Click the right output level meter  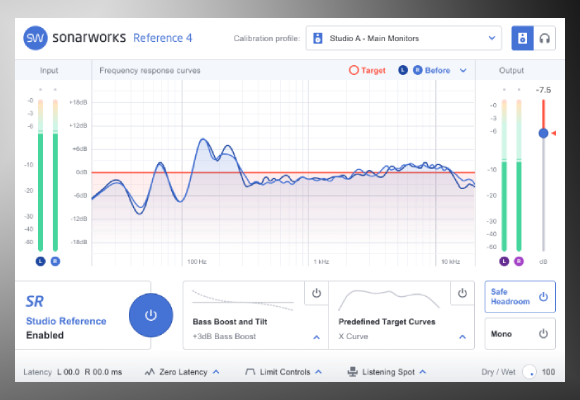519,175
